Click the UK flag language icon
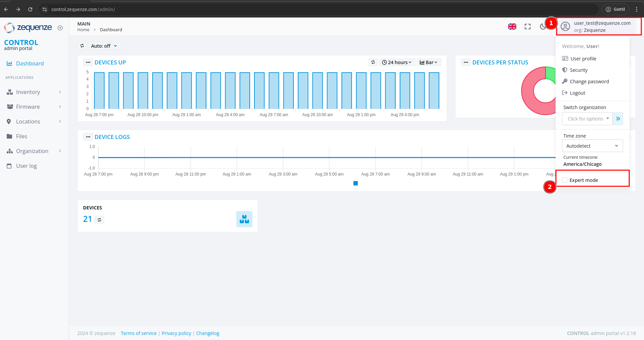The image size is (644, 340). [512, 27]
